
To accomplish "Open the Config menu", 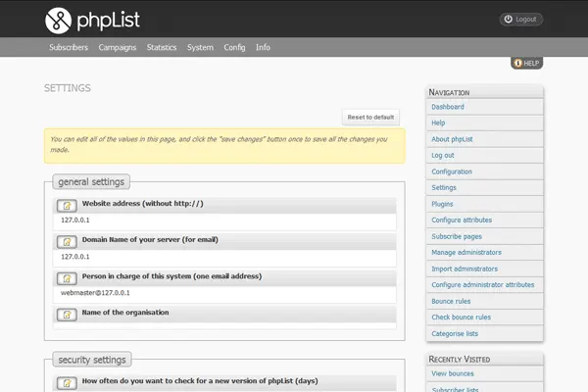I will [234, 47].
